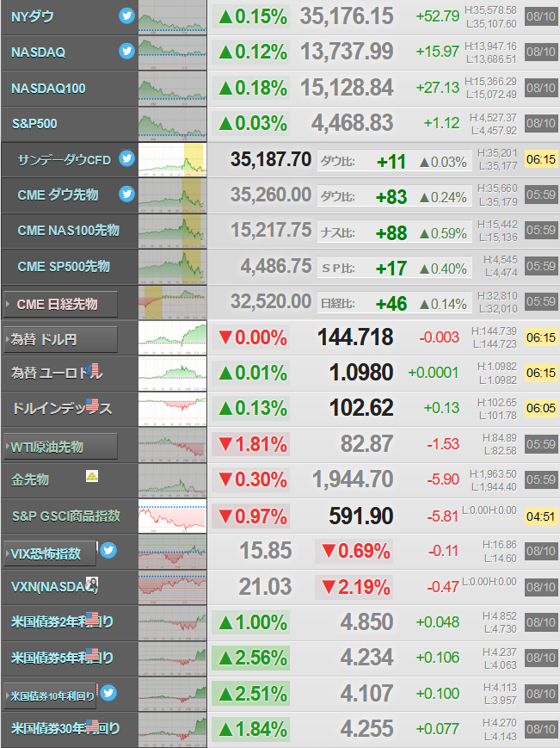Viewport: 560px width, 748px height.
Task: Open the CME NAS100先物 label
Action: pyautogui.click(x=68, y=231)
